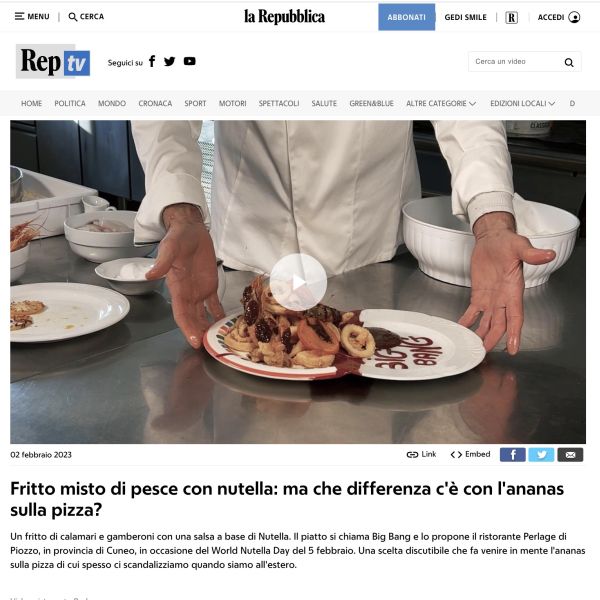This screenshot has height=600, width=600.
Task: Get the Embed code
Action: pos(470,454)
